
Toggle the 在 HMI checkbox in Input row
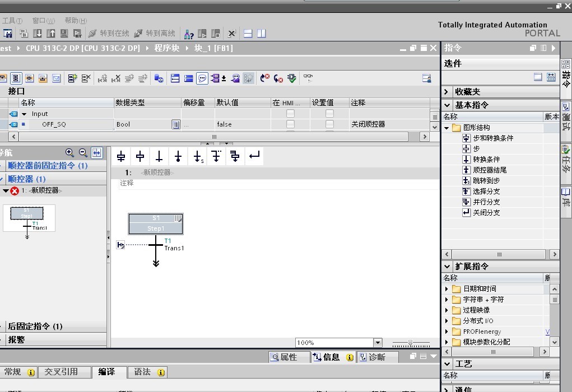point(290,114)
